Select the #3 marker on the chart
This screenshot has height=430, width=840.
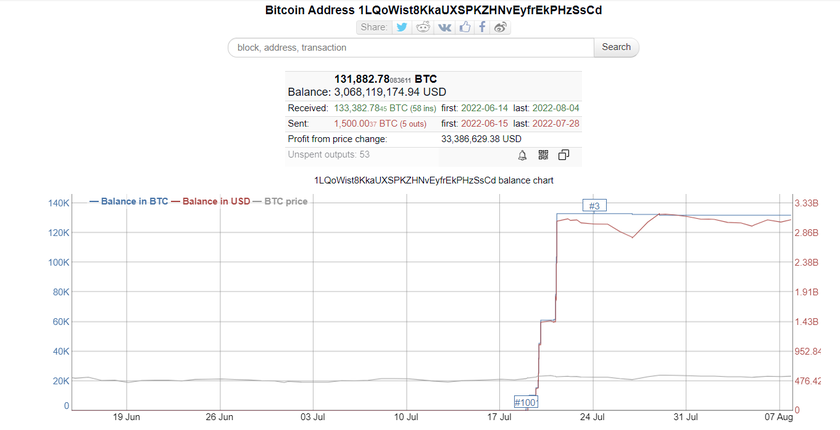pos(594,206)
